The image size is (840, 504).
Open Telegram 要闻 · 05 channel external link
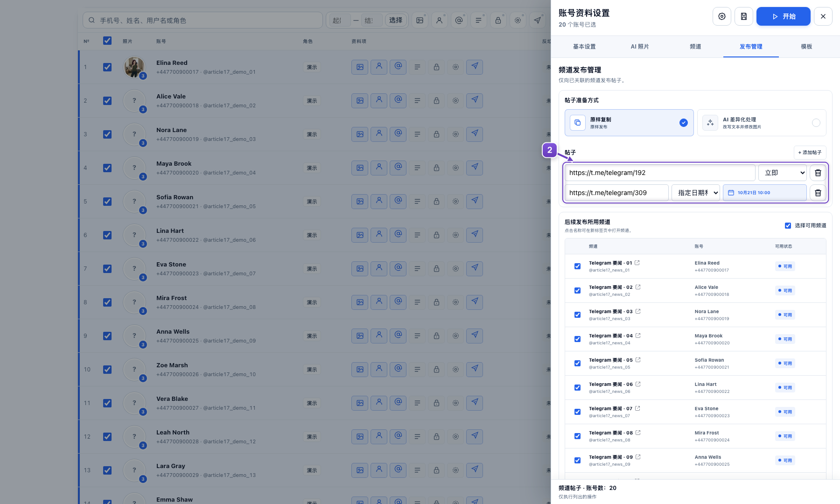point(638,360)
